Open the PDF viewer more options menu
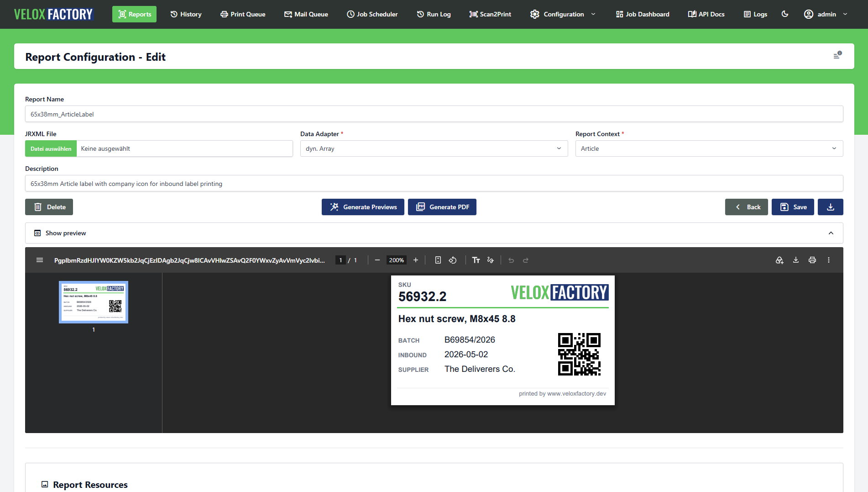The width and height of the screenshot is (868, 492). click(829, 260)
